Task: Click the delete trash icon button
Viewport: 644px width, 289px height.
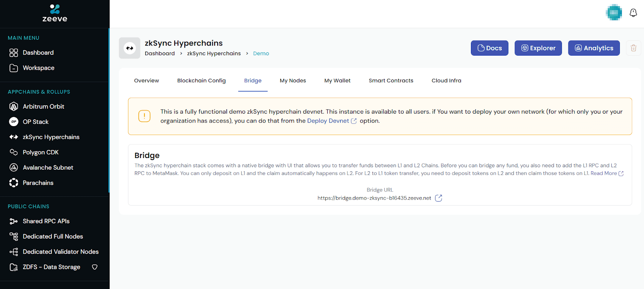Action: tap(633, 48)
